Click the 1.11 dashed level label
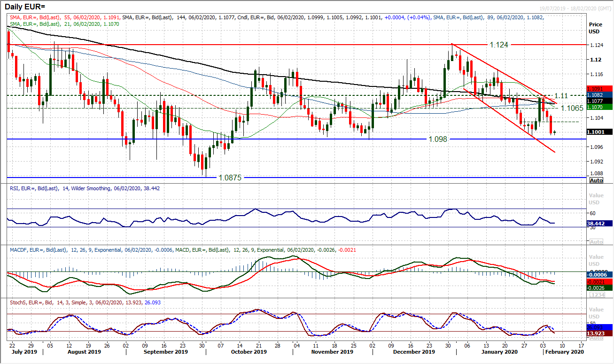 point(561,95)
